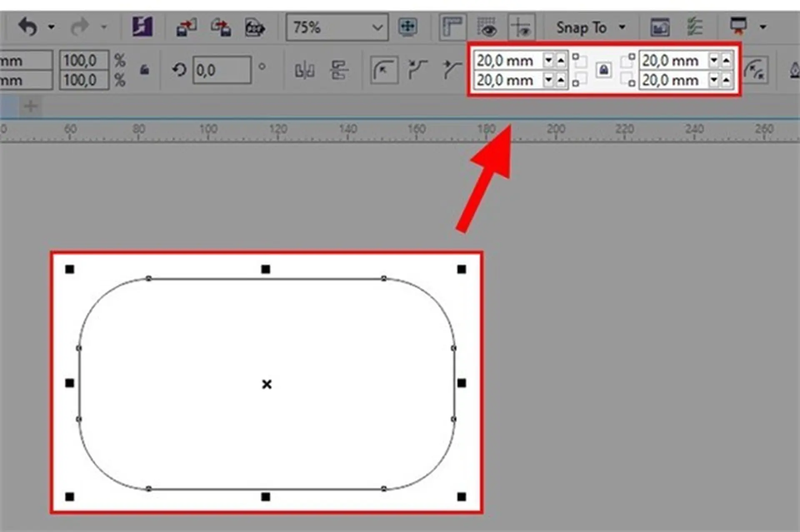Click the Undo arrow icon
The width and height of the screenshot is (800, 532).
(x=28, y=27)
